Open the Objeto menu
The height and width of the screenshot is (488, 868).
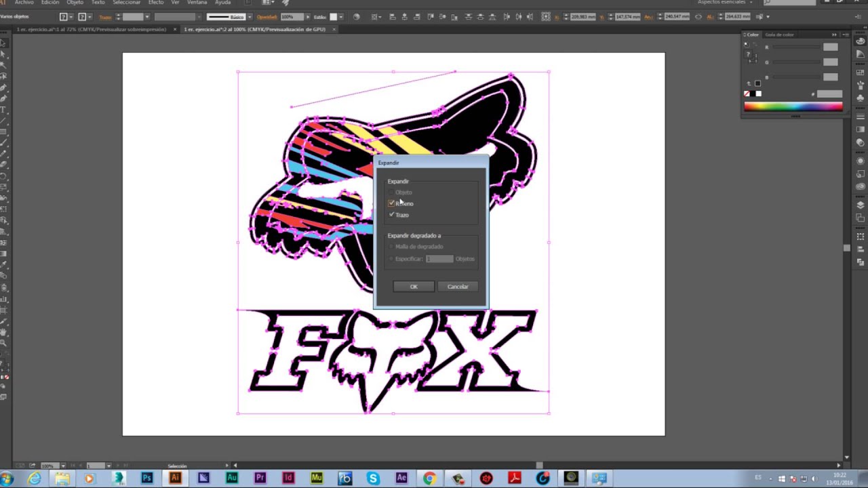pos(75,3)
